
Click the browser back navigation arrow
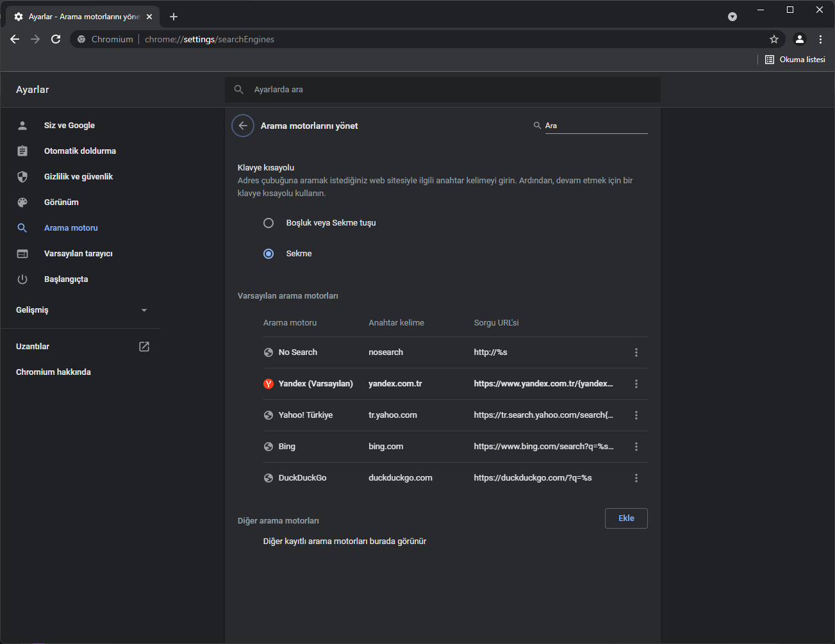pos(15,39)
